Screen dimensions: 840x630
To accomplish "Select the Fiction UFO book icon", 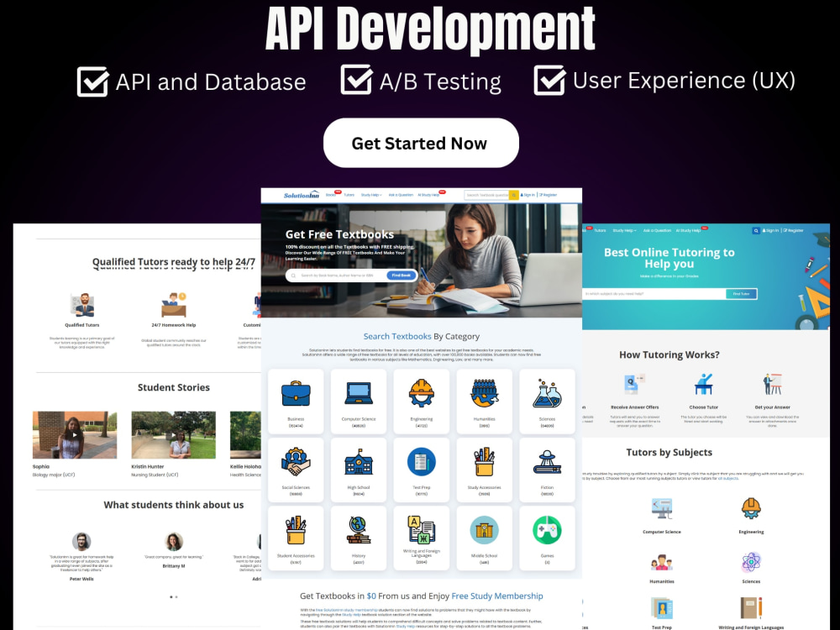I will (547, 462).
